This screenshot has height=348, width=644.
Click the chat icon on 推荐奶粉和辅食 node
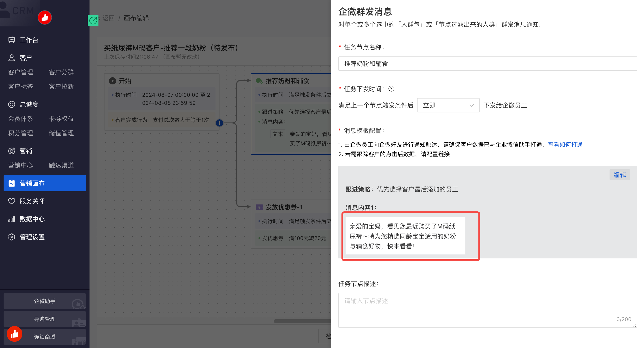point(259,81)
